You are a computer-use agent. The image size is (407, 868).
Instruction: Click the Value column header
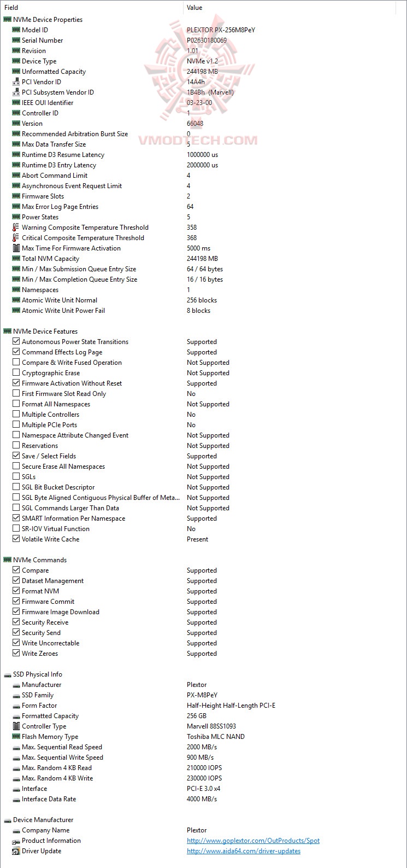click(x=290, y=8)
